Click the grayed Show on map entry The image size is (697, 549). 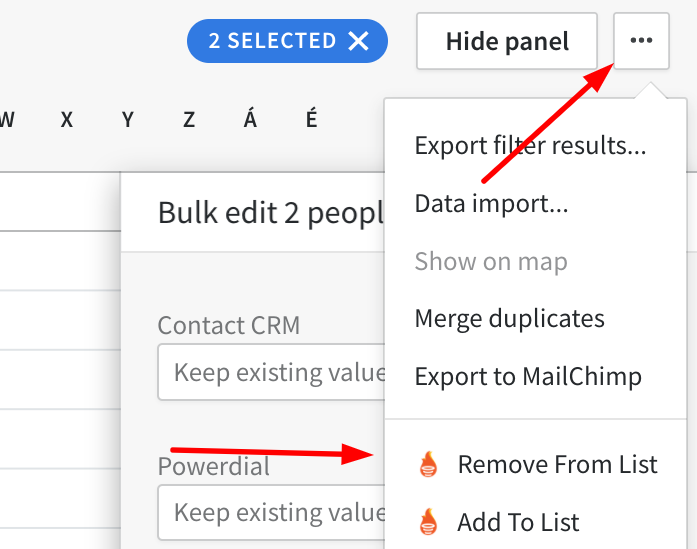click(491, 261)
